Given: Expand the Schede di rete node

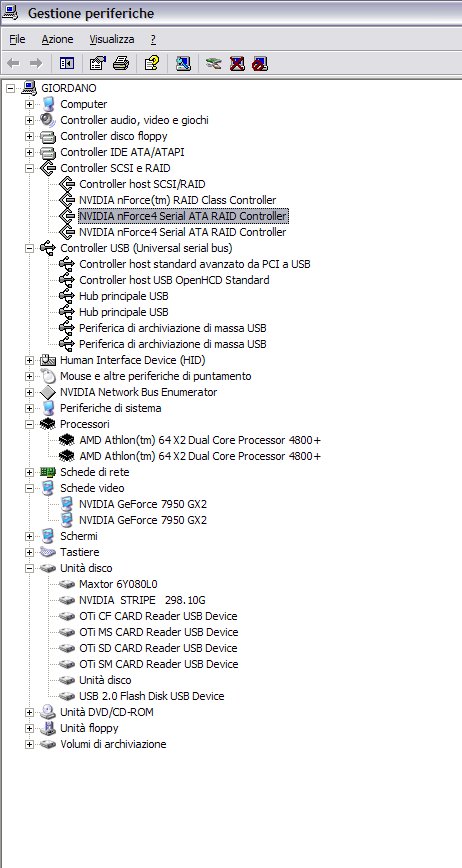Looking at the screenshot, I should pyautogui.click(x=29, y=472).
